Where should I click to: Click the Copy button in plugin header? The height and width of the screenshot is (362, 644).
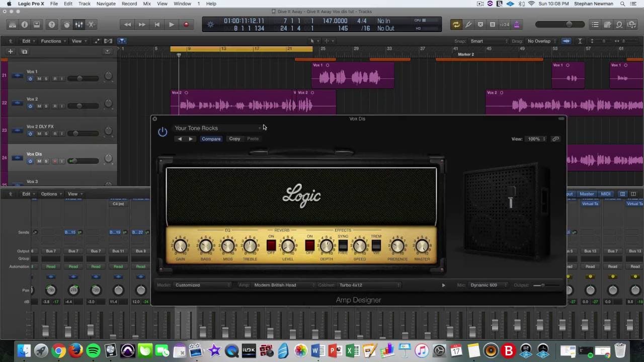[234, 139]
